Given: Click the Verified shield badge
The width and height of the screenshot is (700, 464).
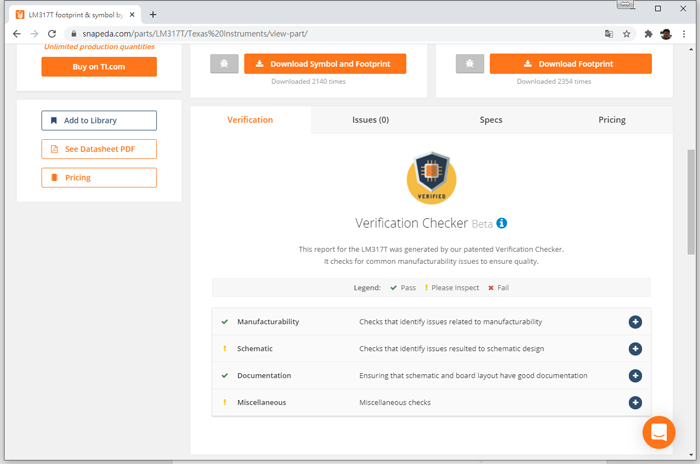Looking at the screenshot, I should (431, 177).
